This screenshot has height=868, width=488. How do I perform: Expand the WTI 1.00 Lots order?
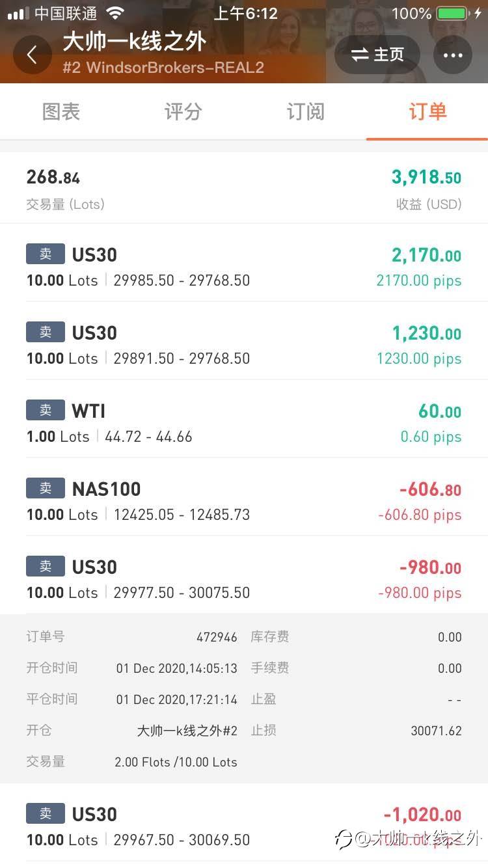pyautogui.click(x=244, y=423)
